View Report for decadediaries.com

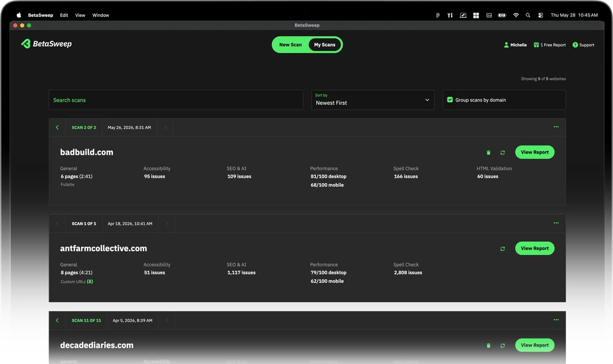point(535,345)
